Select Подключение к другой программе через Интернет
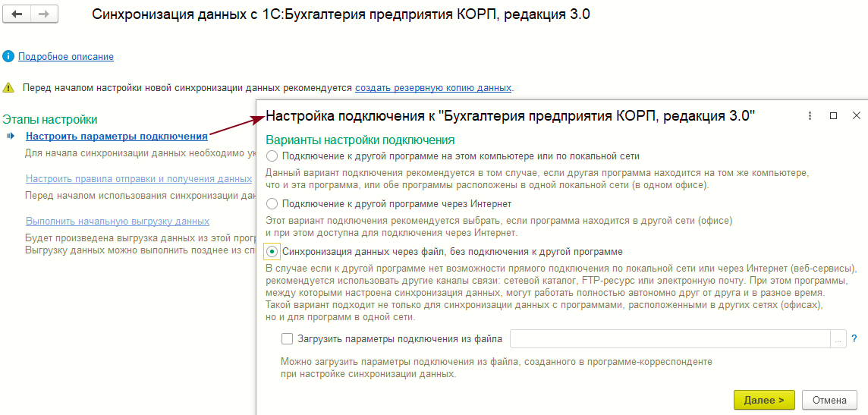Image resolution: width=868 pixels, height=415 pixels. point(272,204)
